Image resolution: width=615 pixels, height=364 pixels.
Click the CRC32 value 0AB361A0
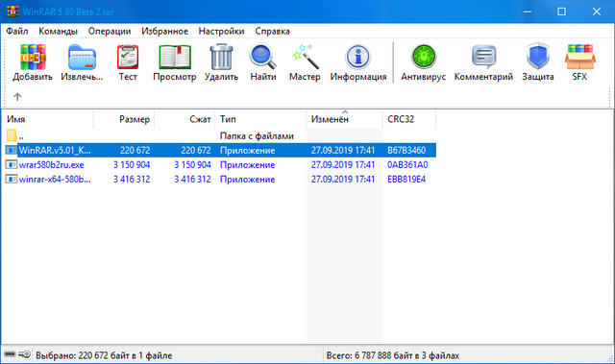(407, 165)
